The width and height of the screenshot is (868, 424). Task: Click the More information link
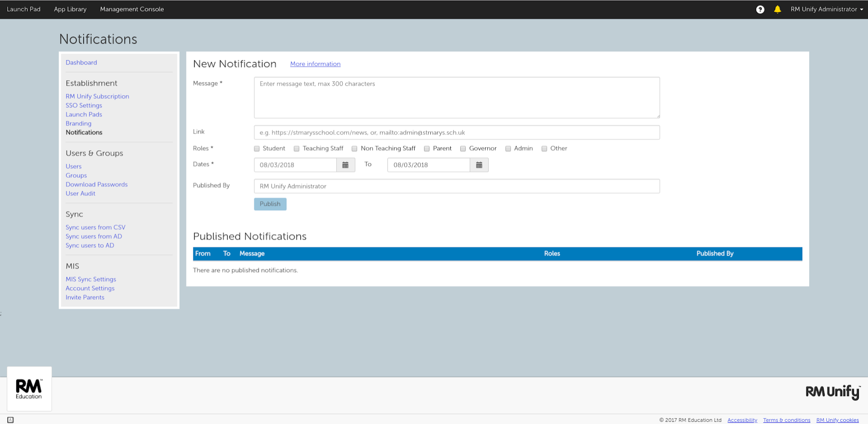(315, 64)
